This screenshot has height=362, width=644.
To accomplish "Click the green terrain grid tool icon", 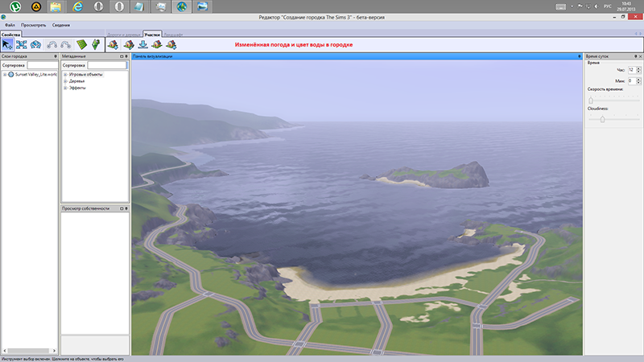I will (80, 44).
